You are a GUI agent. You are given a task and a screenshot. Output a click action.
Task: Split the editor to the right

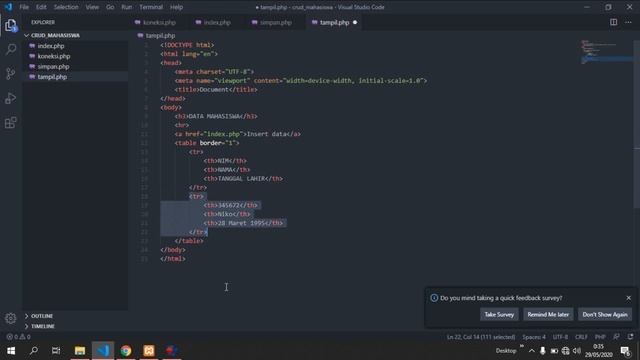pyautogui.click(x=613, y=22)
